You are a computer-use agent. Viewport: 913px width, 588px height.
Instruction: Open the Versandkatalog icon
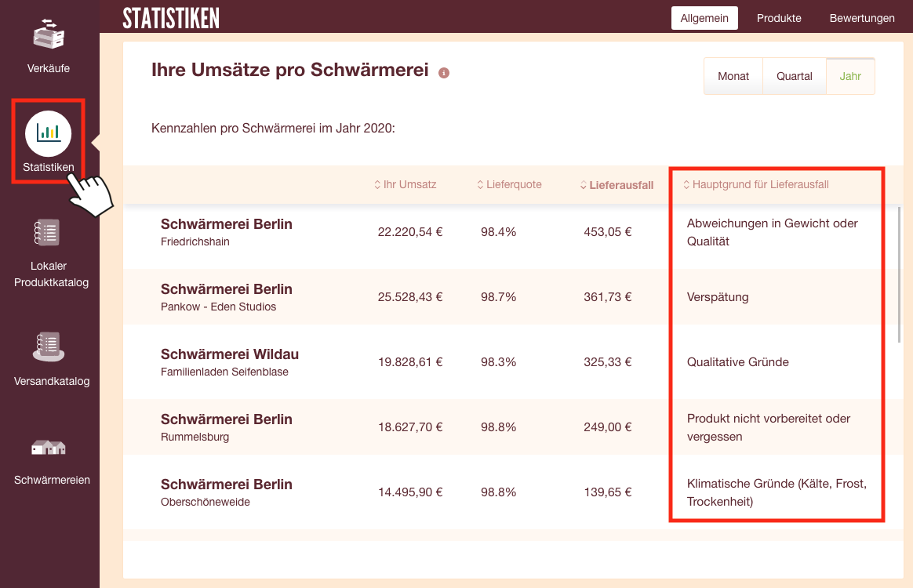click(x=49, y=347)
